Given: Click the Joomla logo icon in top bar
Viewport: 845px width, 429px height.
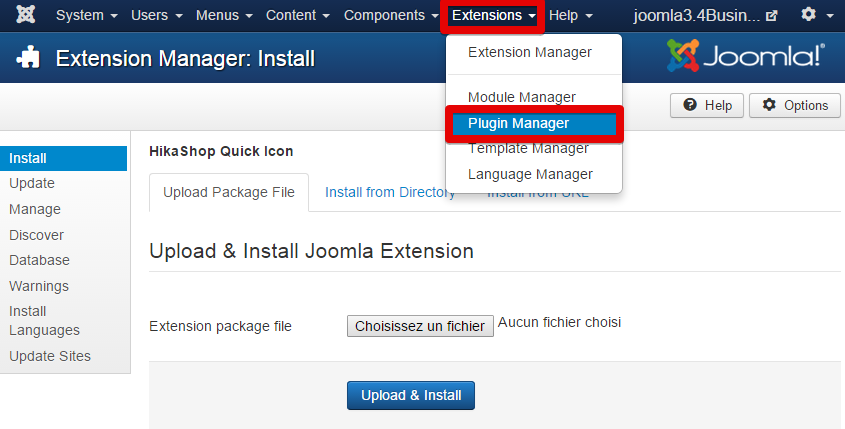Looking at the screenshot, I should [x=25, y=15].
